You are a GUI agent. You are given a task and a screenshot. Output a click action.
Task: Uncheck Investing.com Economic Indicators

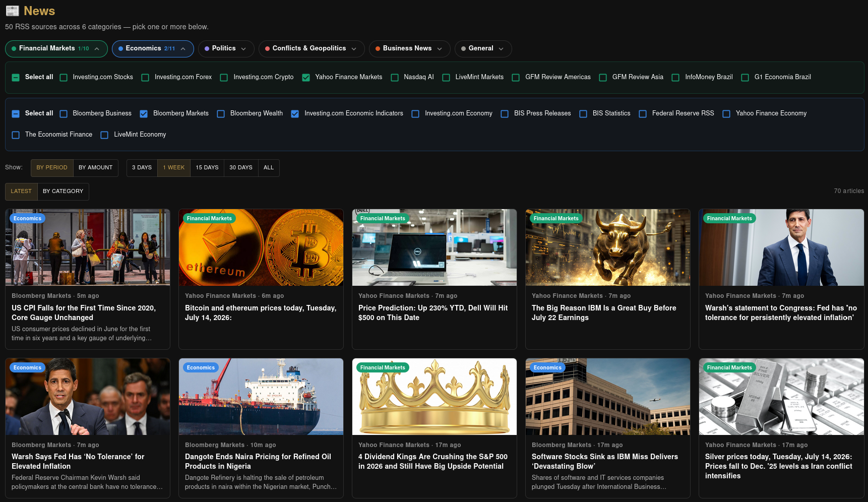(x=295, y=113)
